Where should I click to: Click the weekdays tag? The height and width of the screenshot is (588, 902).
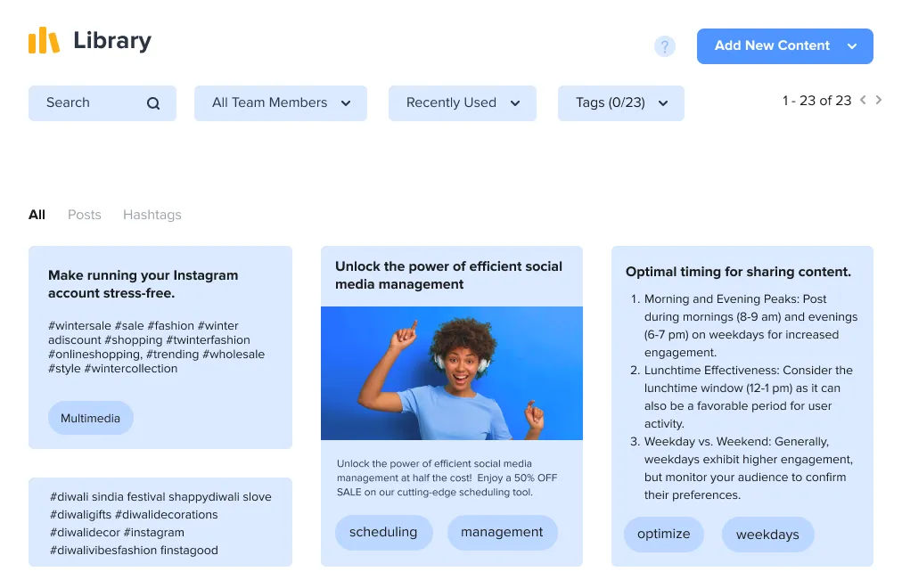pyautogui.click(x=767, y=535)
